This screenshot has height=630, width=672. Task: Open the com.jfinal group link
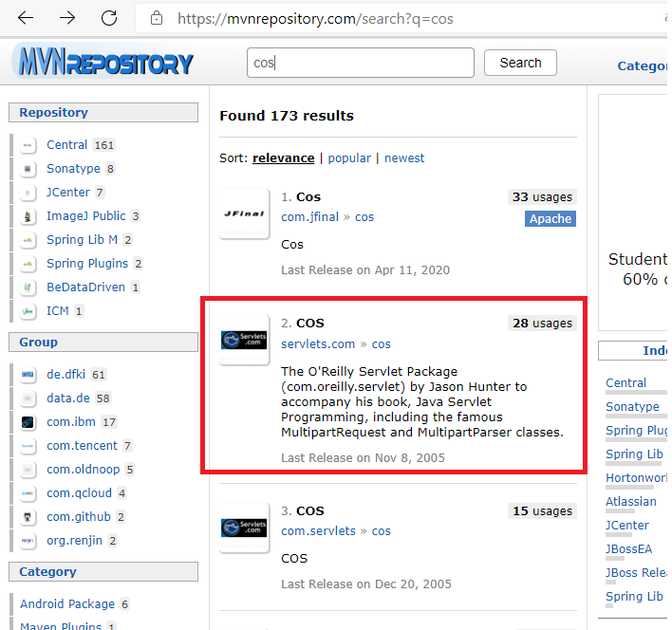[309, 217]
